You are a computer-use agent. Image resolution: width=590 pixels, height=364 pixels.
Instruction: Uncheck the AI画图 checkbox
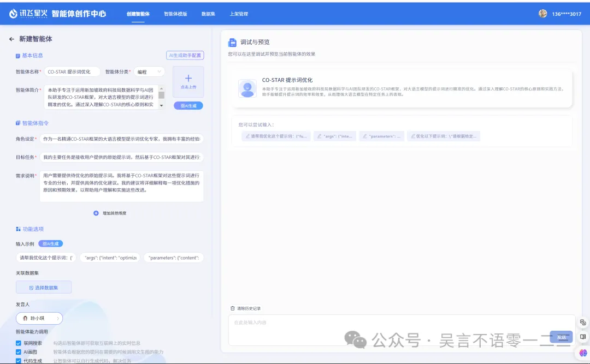pos(19,352)
